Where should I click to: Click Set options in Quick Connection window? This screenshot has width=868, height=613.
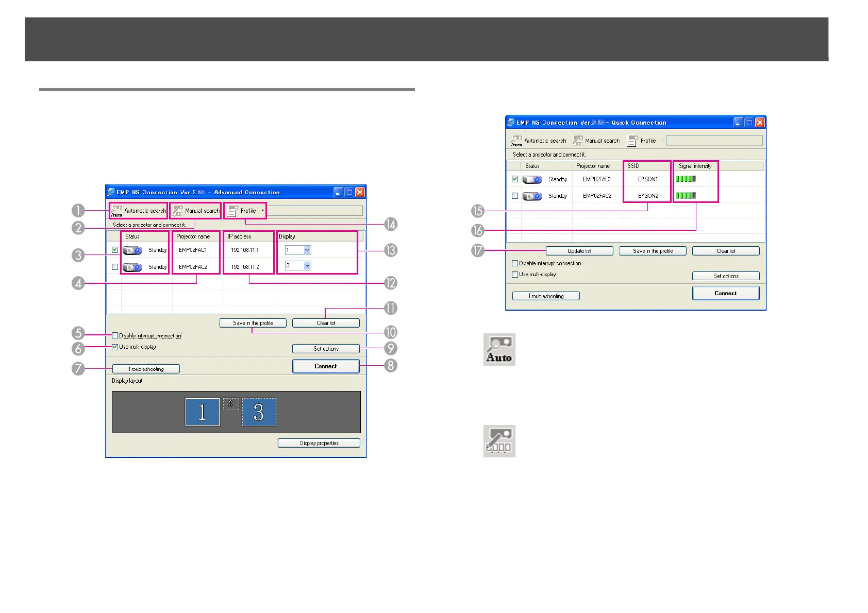[x=726, y=276]
